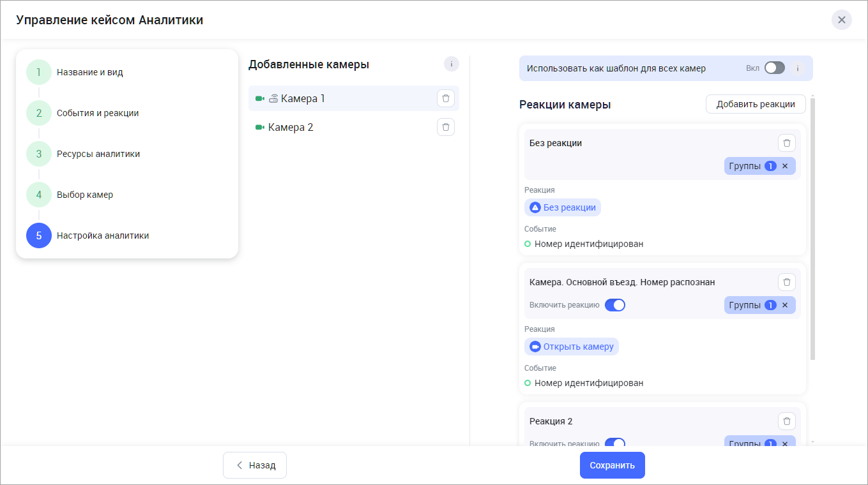
Task: Delete the Без реакции reaction card
Action: (786, 143)
